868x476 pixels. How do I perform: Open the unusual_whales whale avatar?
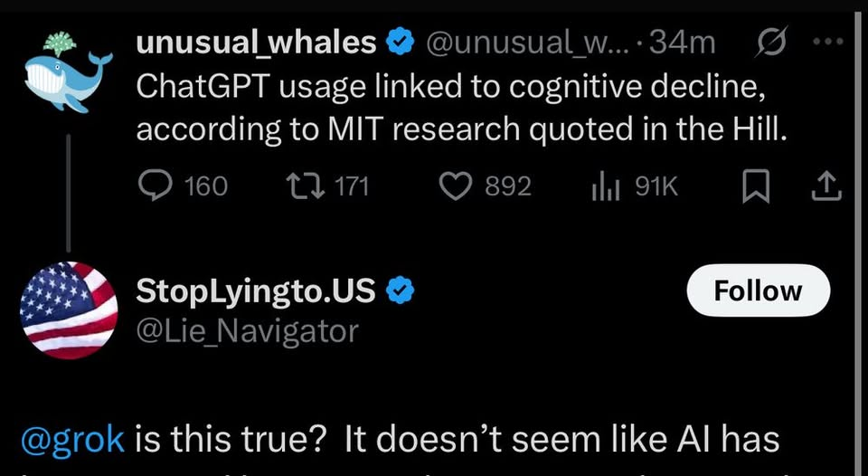68,73
